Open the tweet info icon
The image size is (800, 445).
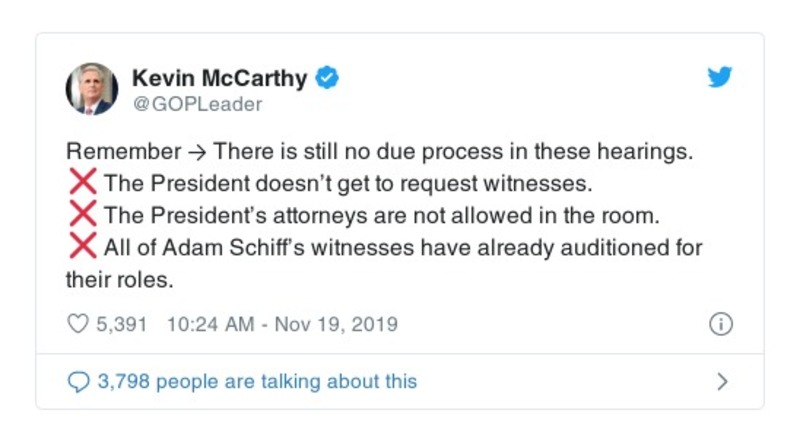720,324
